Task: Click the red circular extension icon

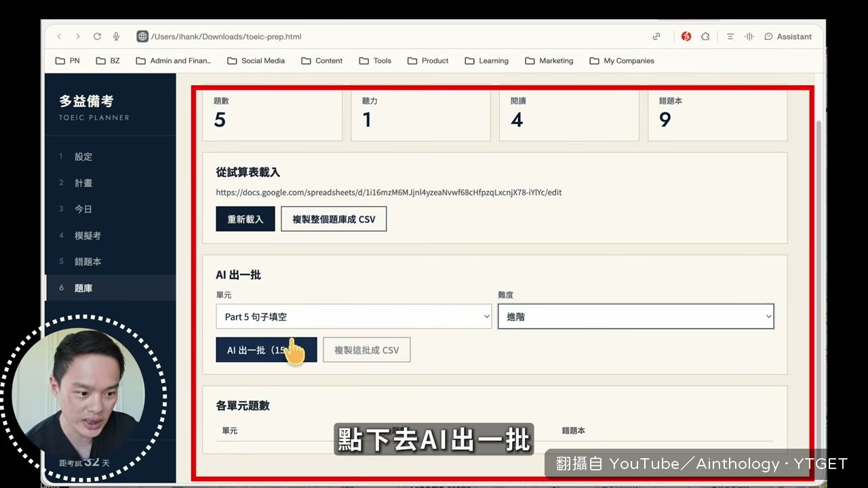Action: tap(686, 37)
